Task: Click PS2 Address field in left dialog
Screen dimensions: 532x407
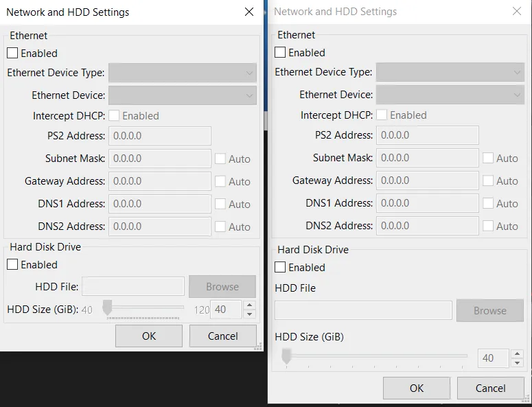Action: tap(159, 136)
